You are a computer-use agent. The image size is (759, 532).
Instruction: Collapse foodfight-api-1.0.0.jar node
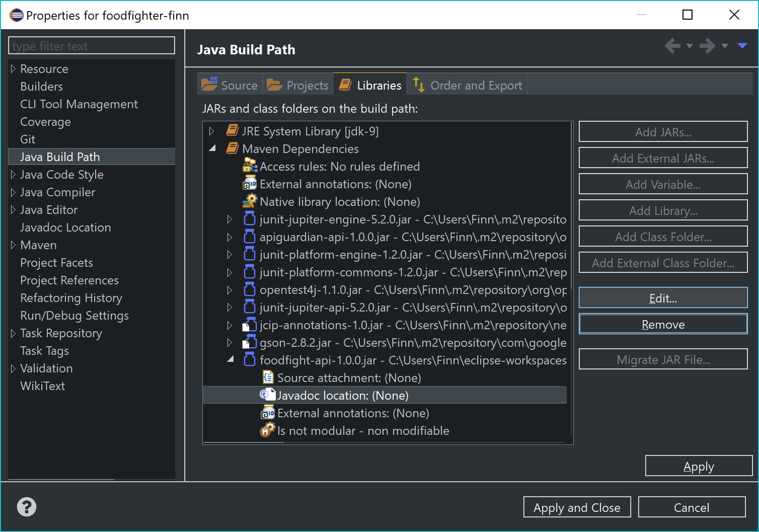[x=231, y=359]
